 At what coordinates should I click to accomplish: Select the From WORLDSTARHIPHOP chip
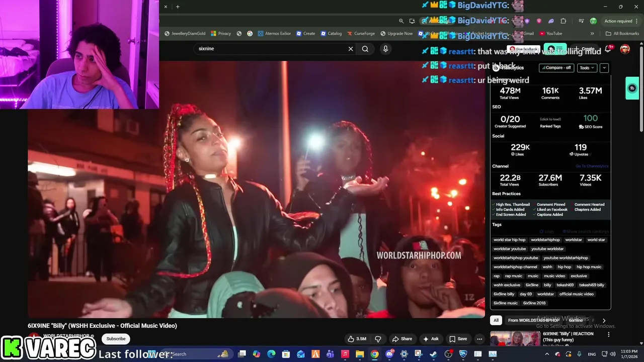pos(533,320)
